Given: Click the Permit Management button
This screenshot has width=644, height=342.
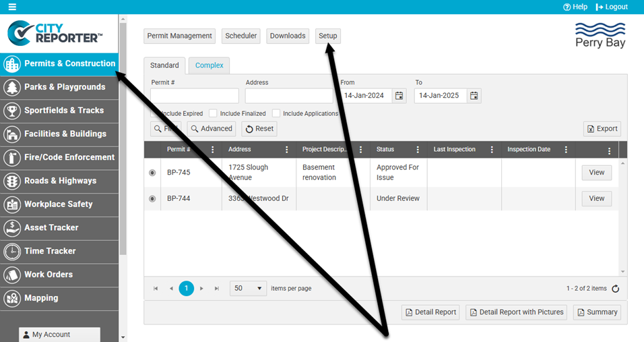Looking at the screenshot, I should coord(179,36).
